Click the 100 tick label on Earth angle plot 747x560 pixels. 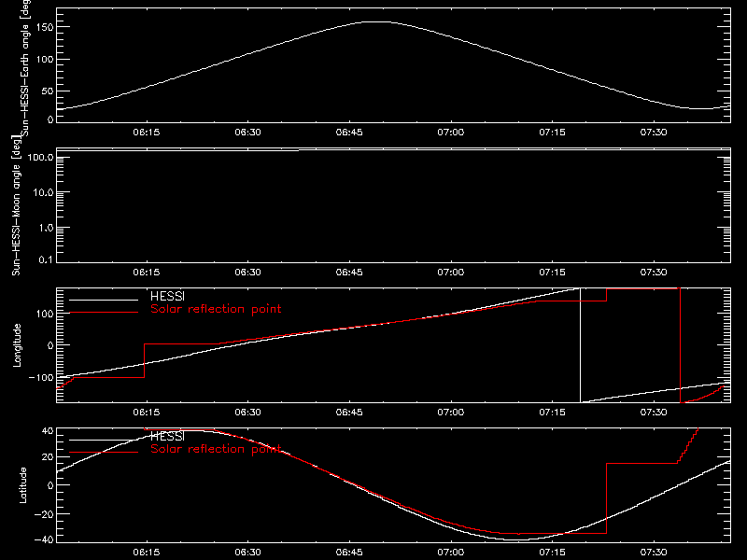pos(44,59)
